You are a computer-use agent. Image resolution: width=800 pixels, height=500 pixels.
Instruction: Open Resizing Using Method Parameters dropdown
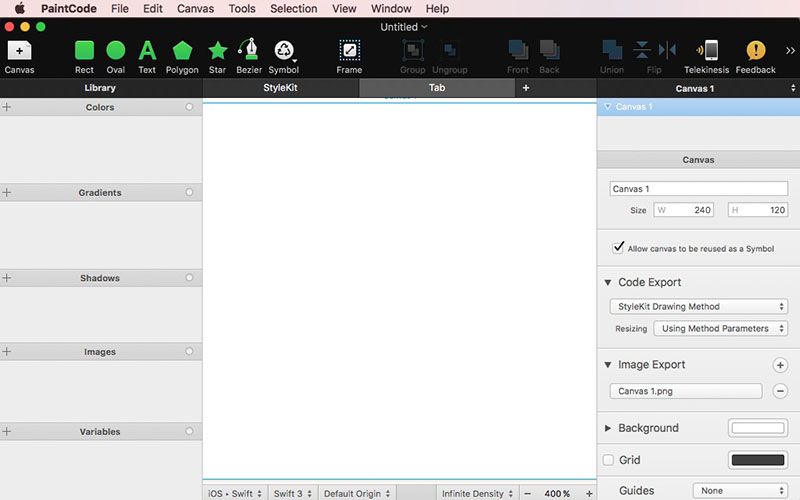[x=721, y=329]
